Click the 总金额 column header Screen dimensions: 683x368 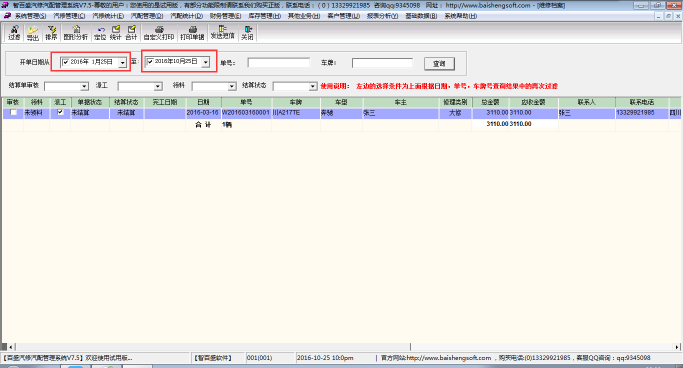click(490, 102)
